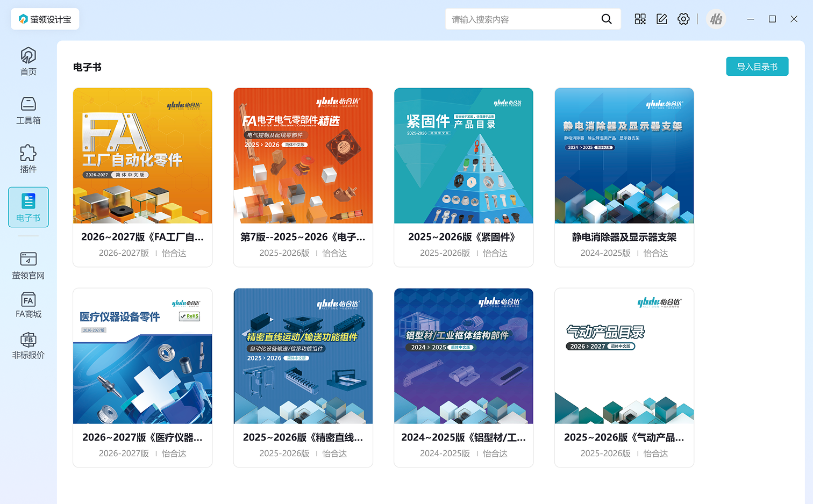Screen dimensions: 813x504
Task: Click title 2025~2026版《气动产品...
Action: [x=624, y=437]
